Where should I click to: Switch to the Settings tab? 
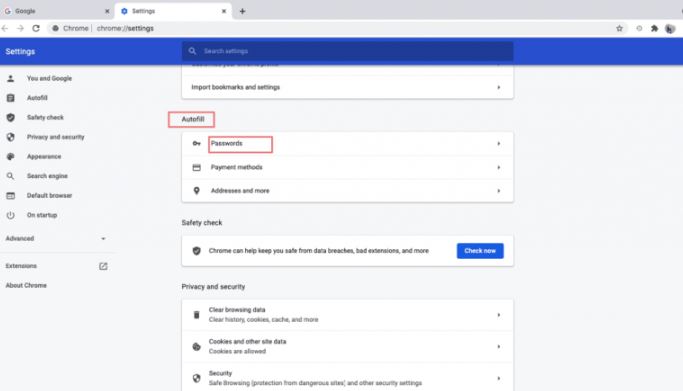173,11
